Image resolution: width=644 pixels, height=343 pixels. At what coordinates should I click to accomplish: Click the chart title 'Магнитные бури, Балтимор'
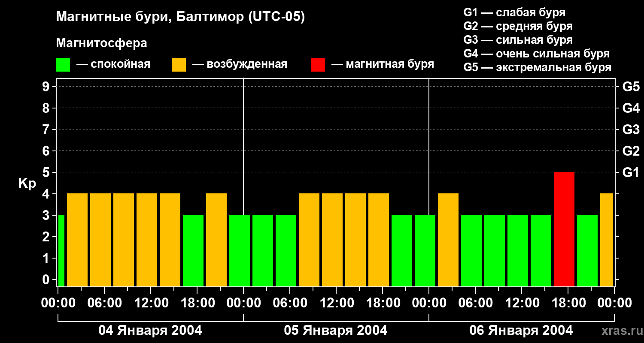[x=180, y=17]
